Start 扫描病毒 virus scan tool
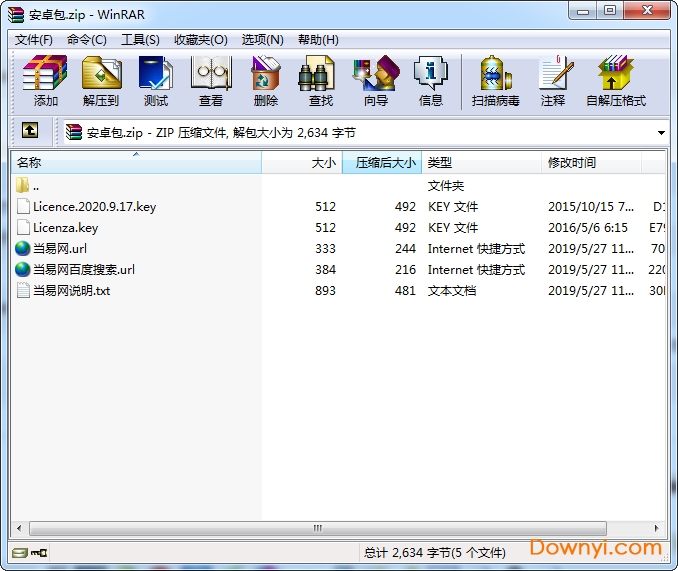This screenshot has width=678, height=571. pyautogui.click(x=495, y=81)
